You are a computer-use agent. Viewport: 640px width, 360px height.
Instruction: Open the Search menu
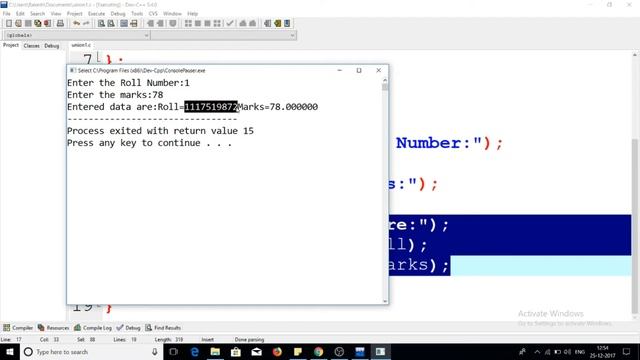(38, 13)
